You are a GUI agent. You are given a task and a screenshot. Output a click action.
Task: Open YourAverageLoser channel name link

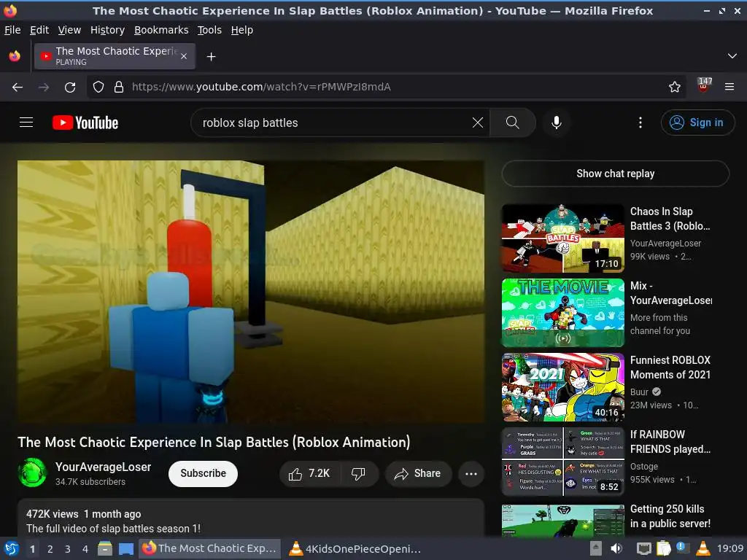coord(104,467)
